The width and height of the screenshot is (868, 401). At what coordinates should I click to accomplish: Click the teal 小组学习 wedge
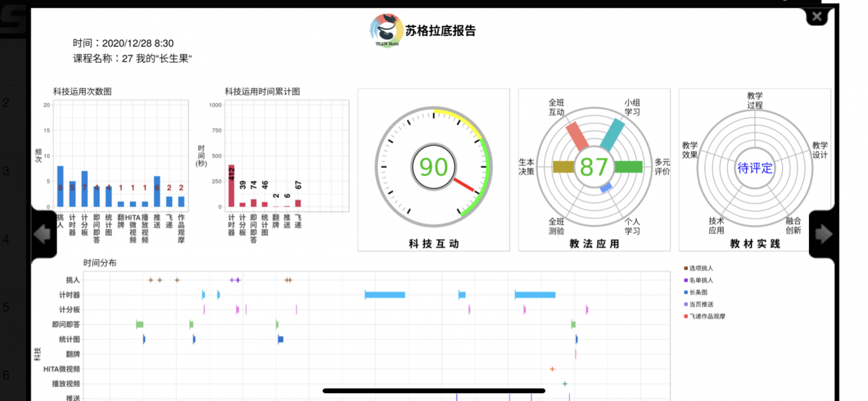coord(612,135)
